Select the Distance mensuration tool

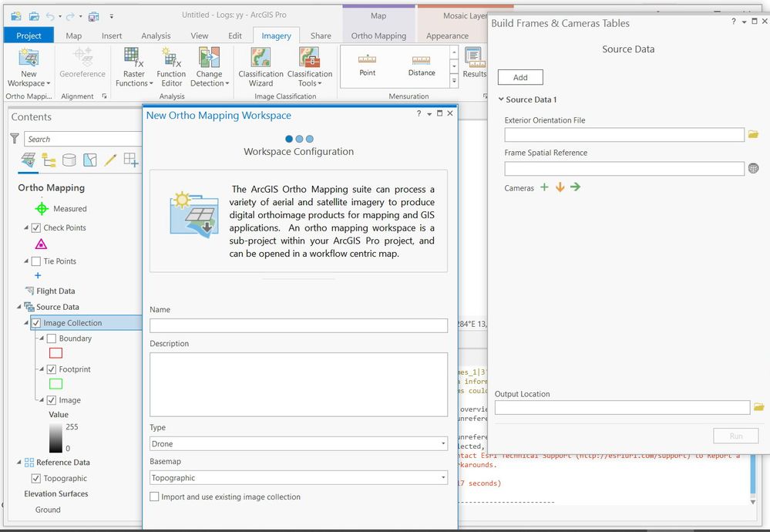422,66
